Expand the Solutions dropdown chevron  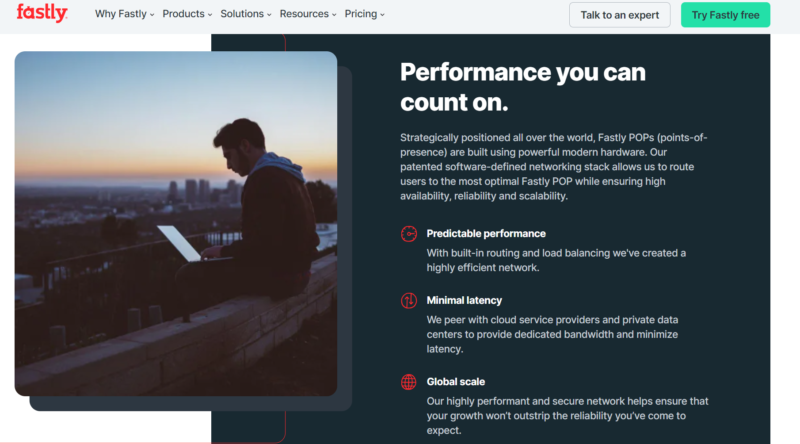coord(271,15)
